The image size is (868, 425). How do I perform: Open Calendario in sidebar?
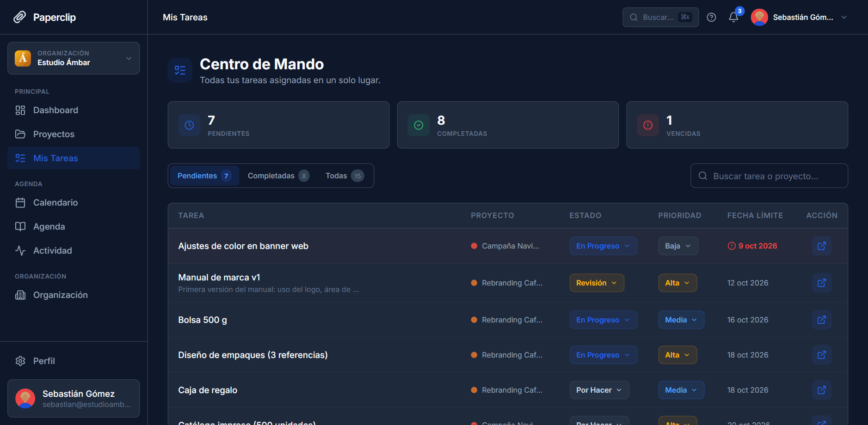pos(74,202)
